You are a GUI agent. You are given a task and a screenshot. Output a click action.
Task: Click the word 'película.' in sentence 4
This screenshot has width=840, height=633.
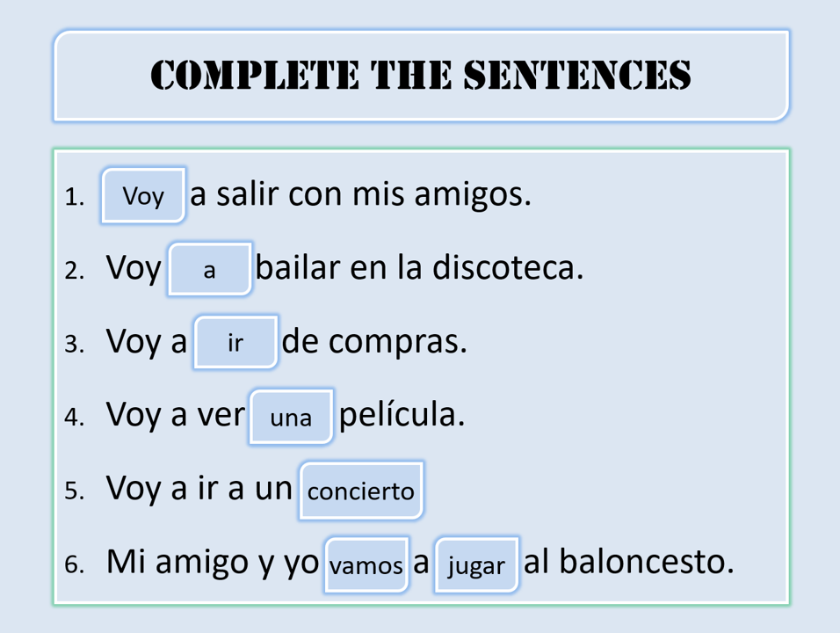point(402,414)
